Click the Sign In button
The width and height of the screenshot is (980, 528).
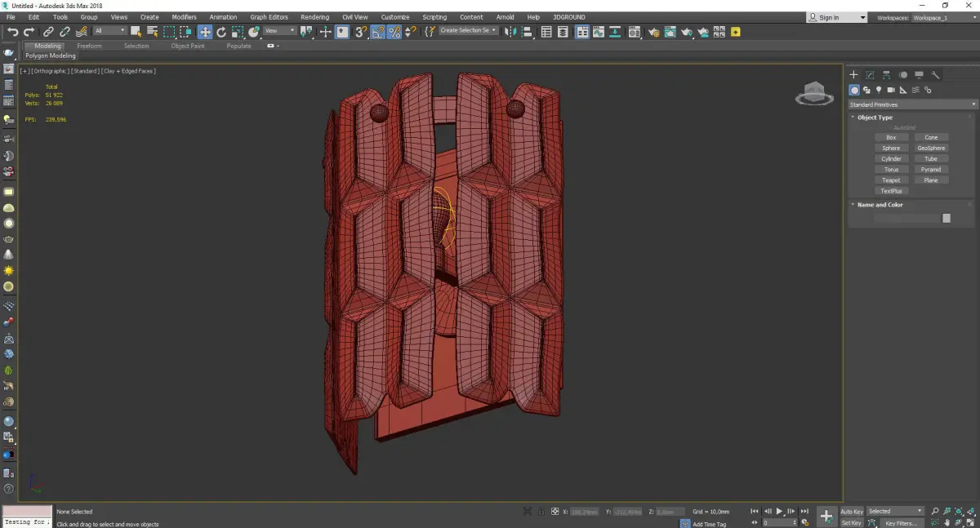pos(836,17)
